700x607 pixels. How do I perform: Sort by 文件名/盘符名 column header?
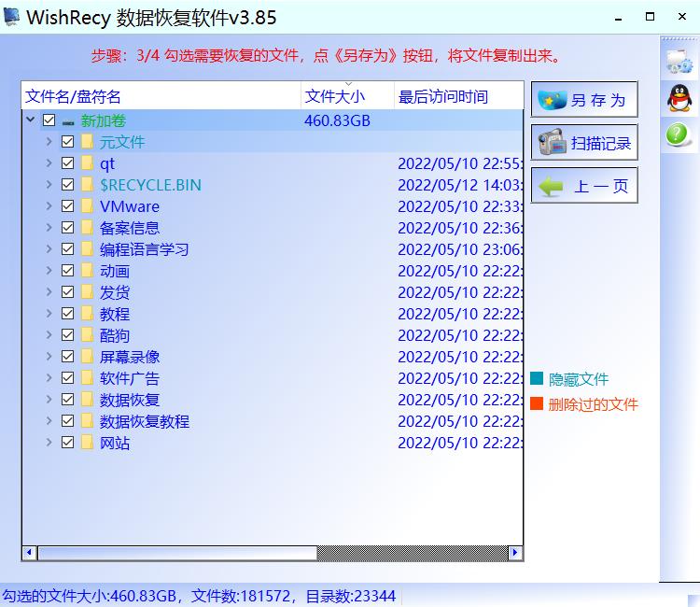point(161,96)
